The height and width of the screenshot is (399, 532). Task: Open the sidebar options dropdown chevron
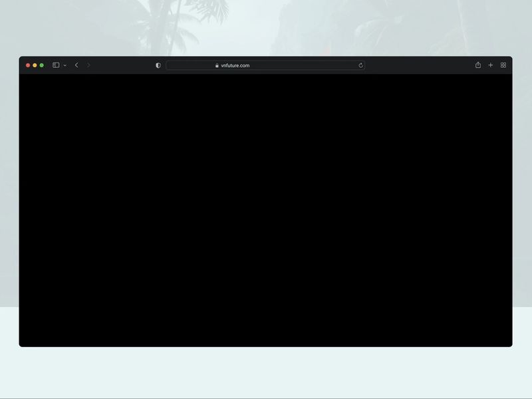pyautogui.click(x=65, y=65)
